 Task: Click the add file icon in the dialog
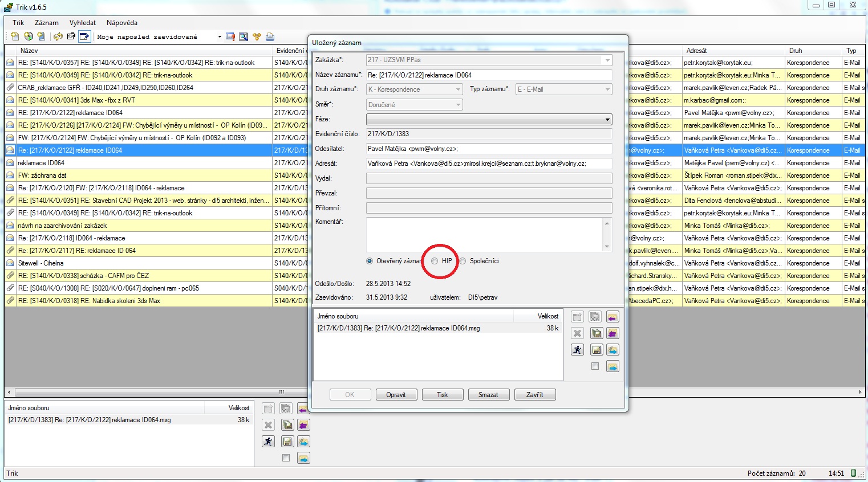pyautogui.click(x=577, y=317)
